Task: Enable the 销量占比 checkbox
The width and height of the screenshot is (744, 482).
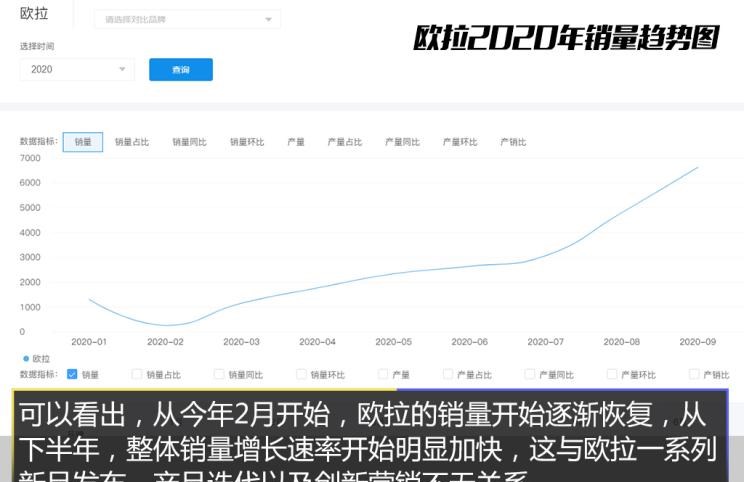Action: [x=137, y=374]
